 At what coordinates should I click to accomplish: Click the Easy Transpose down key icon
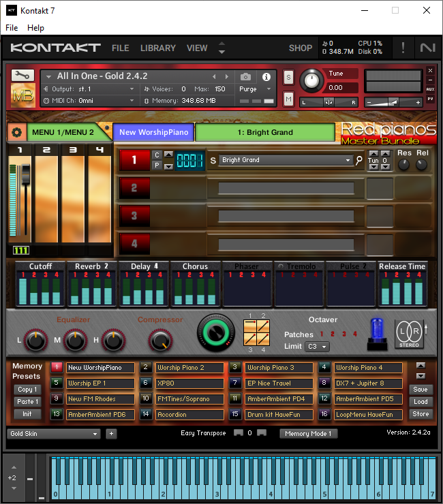pos(239,432)
